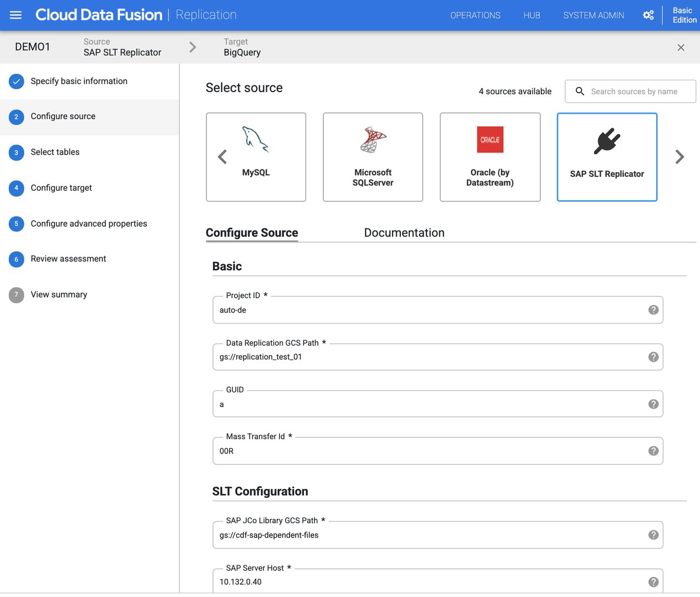Screen dimensions: 700x597
Task: Go to step 3 Select tables
Action: pos(55,152)
